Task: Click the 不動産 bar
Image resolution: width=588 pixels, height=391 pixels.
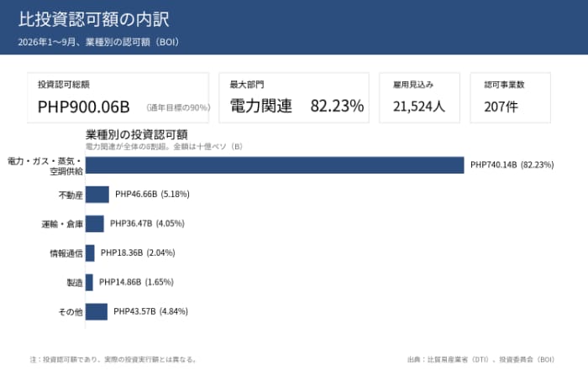Action: 97,195
